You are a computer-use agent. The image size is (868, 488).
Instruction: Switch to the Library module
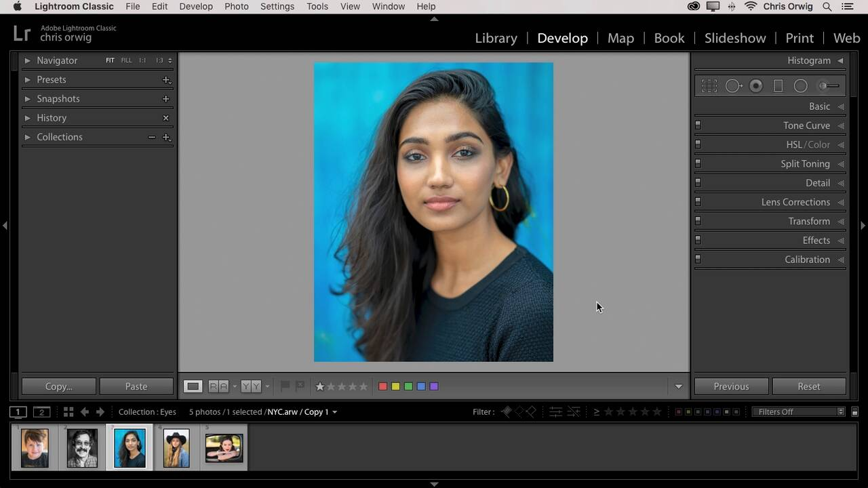(496, 38)
